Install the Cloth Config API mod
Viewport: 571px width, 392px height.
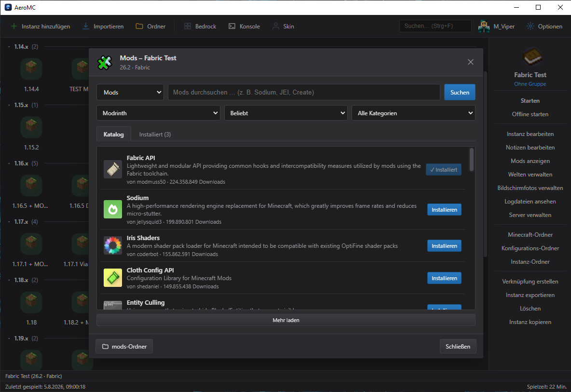(444, 278)
